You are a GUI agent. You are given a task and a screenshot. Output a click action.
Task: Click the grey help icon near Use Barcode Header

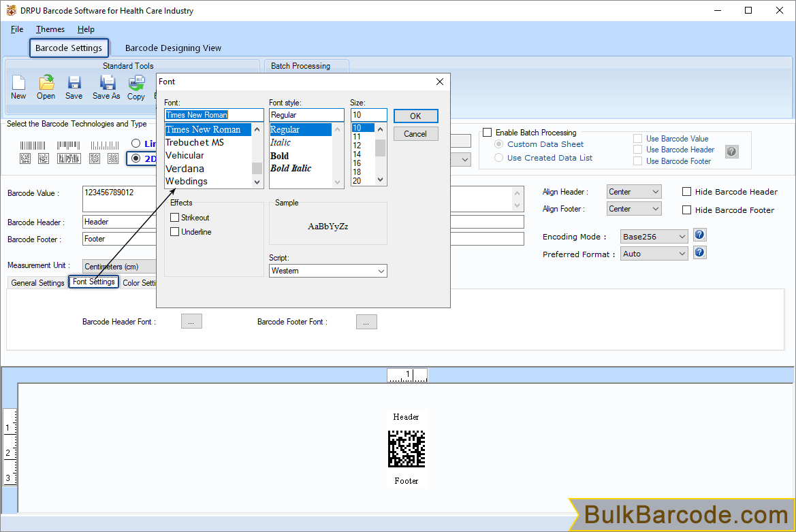coord(731,151)
